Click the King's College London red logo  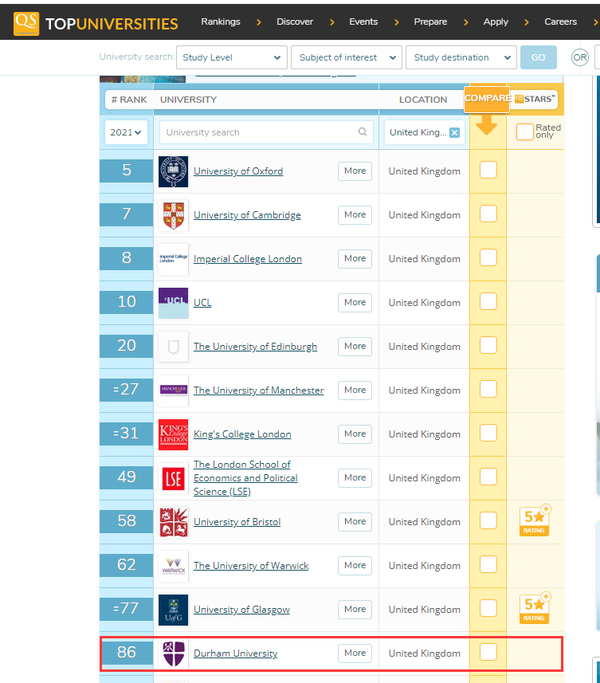(173, 434)
